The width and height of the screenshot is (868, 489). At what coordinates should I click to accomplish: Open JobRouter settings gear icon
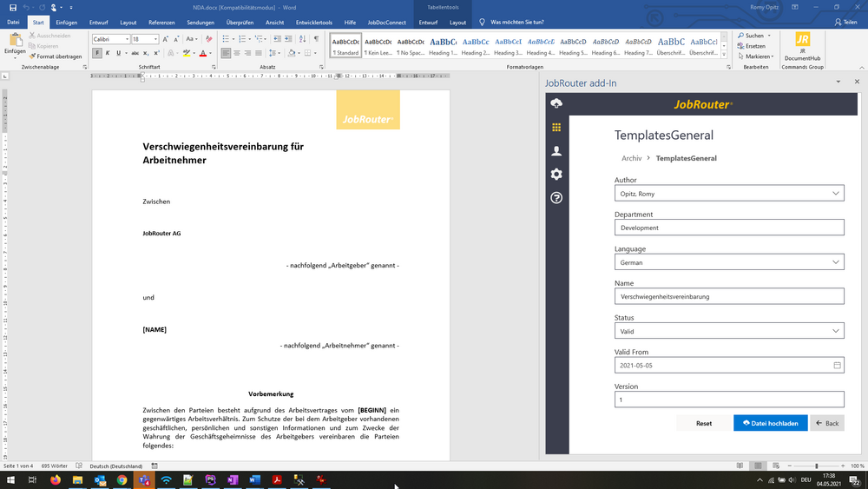[x=556, y=174]
